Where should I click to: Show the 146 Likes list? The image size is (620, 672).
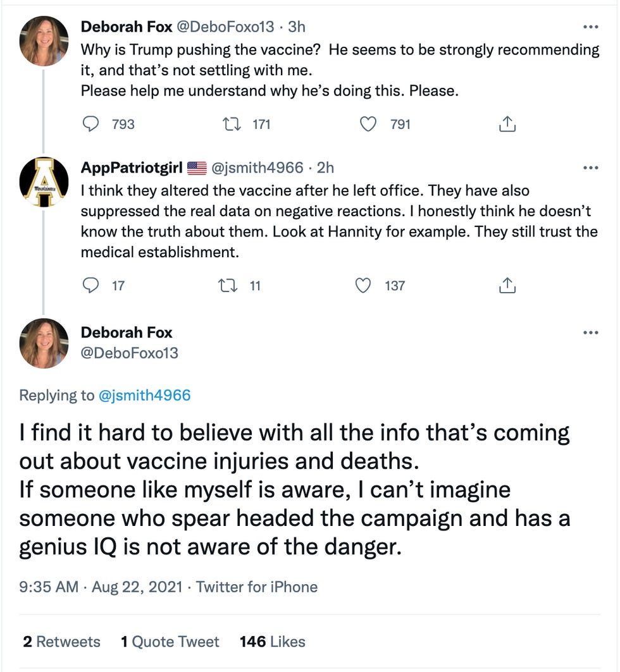tap(272, 642)
